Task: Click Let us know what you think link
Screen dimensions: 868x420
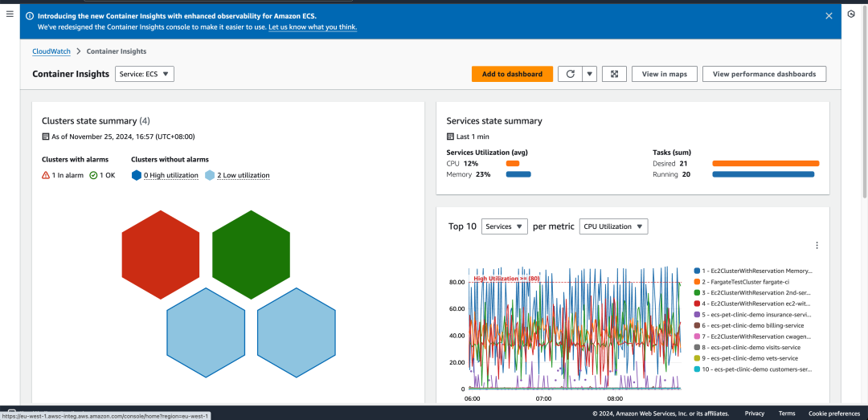Action: (313, 27)
